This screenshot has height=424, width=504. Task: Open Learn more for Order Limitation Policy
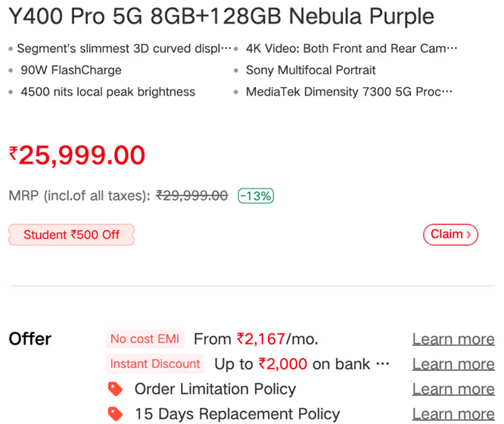(x=453, y=389)
